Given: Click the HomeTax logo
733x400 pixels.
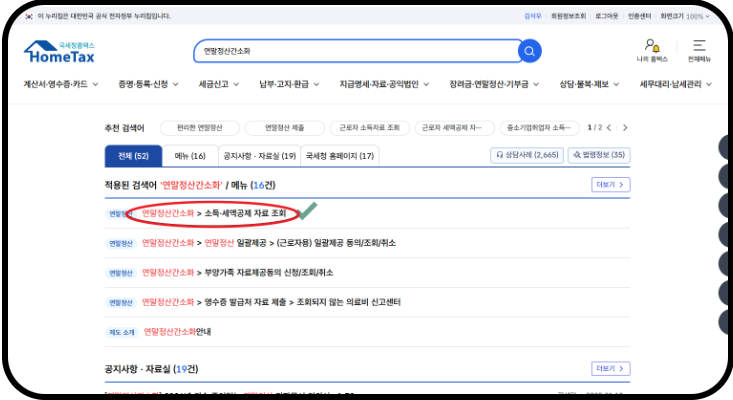Looking at the screenshot, I should [x=59, y=52].
